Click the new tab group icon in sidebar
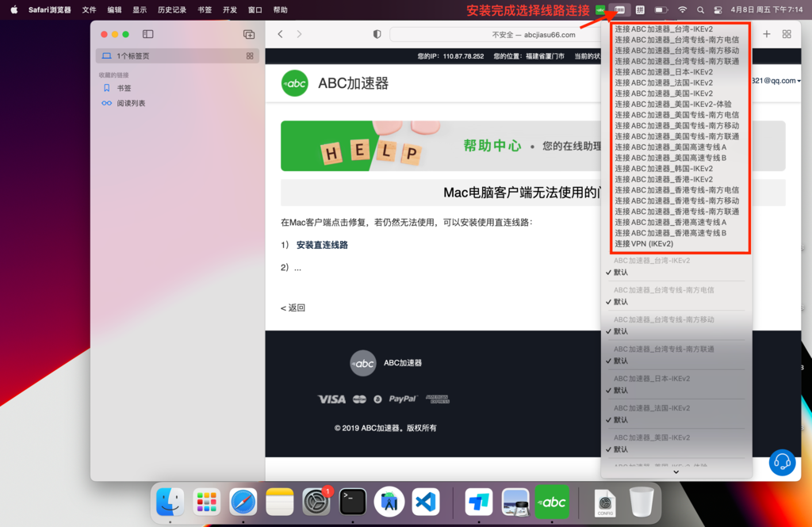812x527 pixels. click(x=248, y=34)
